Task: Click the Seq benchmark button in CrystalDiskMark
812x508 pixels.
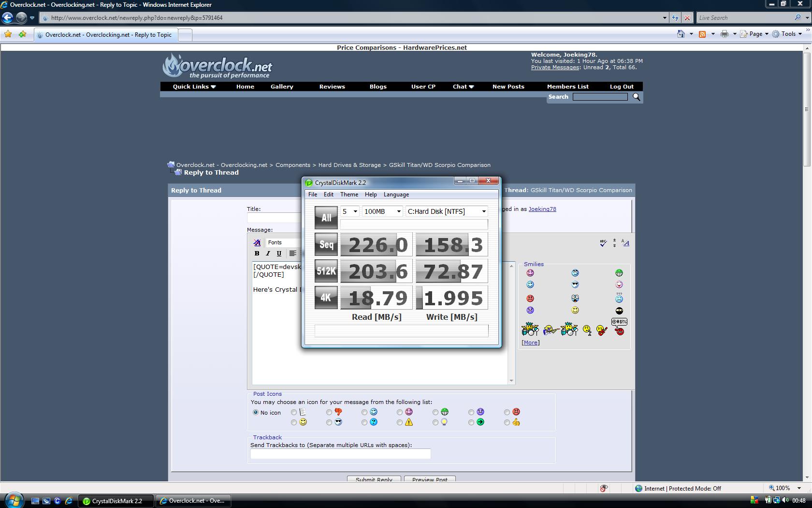Action: point(326,244)
